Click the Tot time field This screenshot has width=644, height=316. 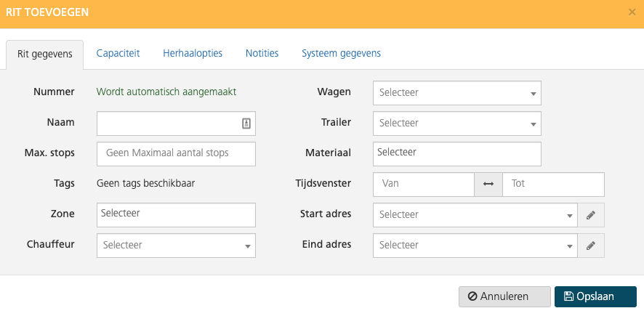553,185
